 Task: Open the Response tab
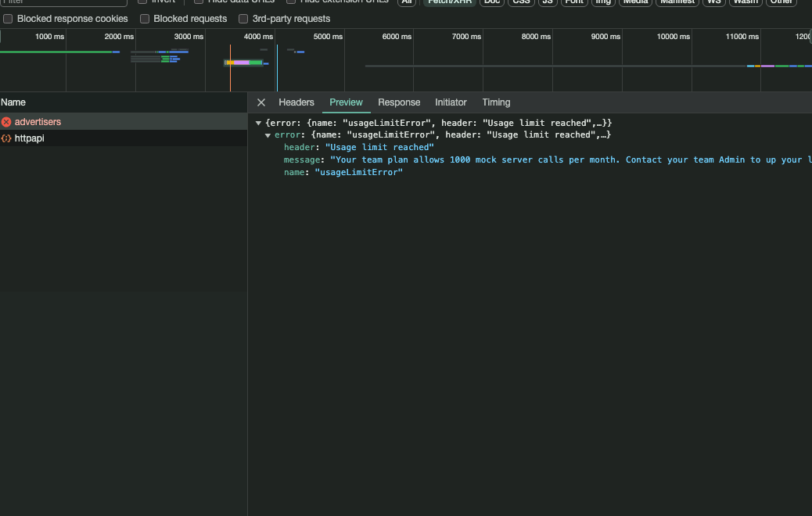click(399, 102)
